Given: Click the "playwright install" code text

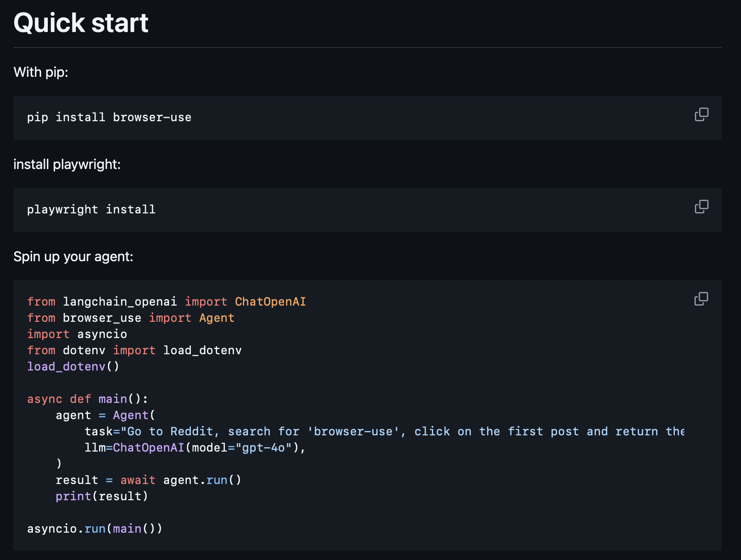Looking at the screenshot, I should [x=91, y=210].
